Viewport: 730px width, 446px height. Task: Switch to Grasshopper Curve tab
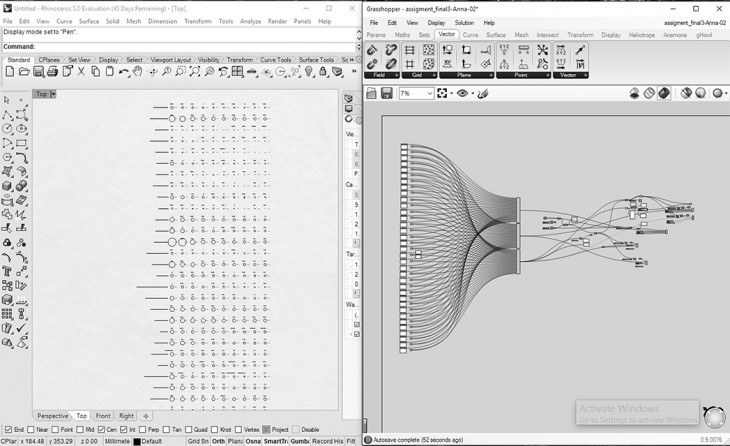tap(470, 35)
